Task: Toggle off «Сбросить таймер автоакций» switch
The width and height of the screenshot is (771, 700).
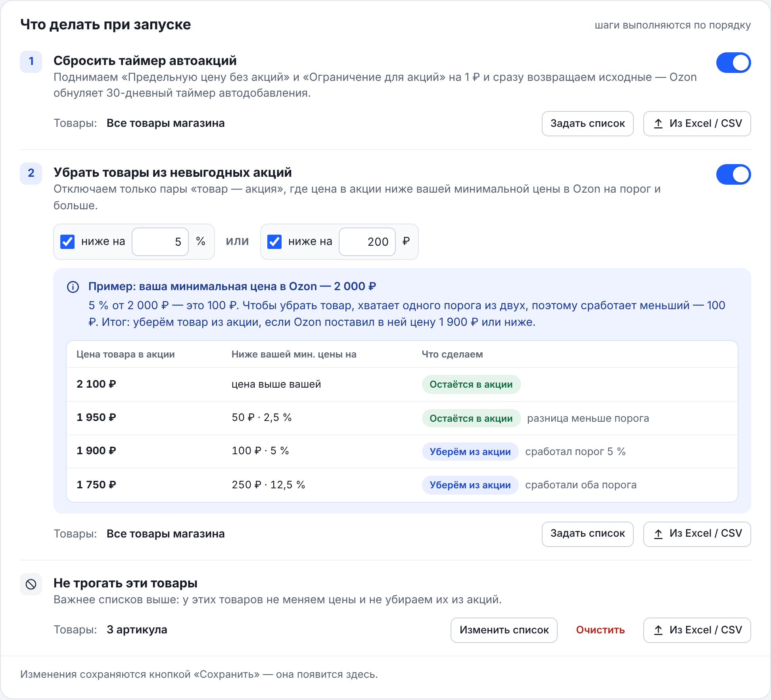Action: tap(733, 63)
